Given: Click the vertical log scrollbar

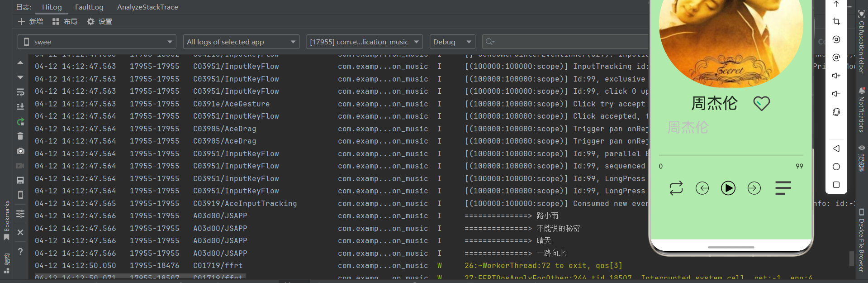Looking at the screenshot, I should (852, 259).
